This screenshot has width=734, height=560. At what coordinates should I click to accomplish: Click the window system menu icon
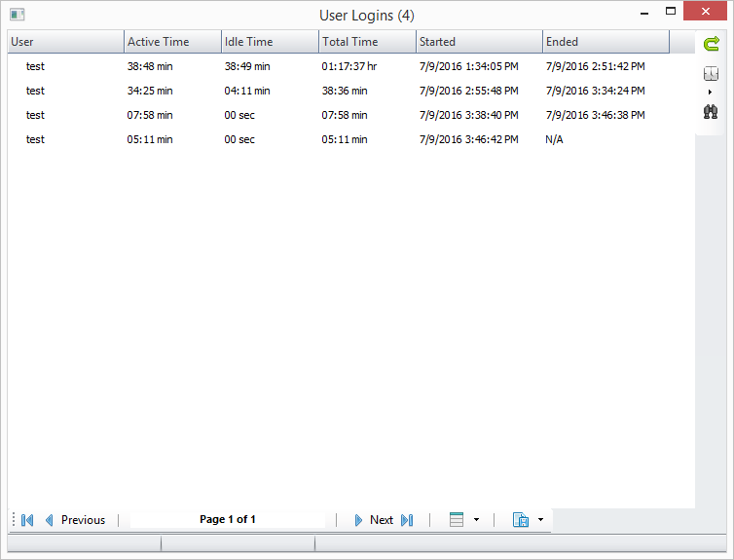(18, 15)
